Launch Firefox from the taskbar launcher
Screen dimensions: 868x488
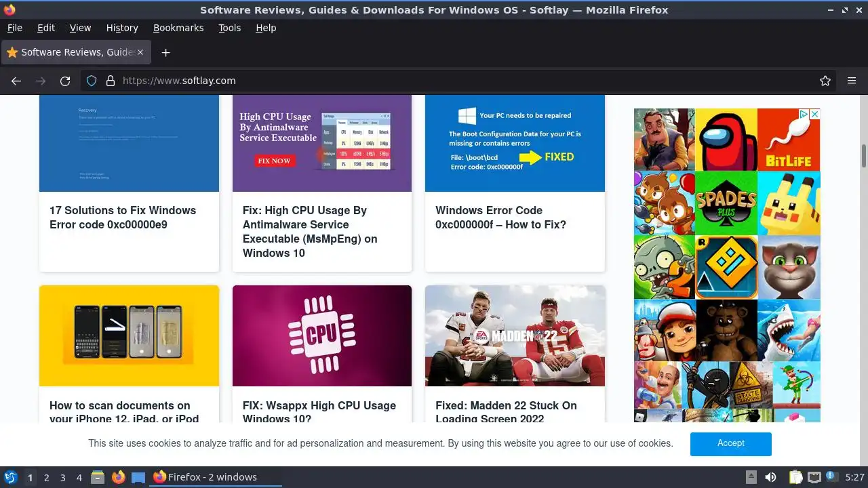click(x=118, y=477)
